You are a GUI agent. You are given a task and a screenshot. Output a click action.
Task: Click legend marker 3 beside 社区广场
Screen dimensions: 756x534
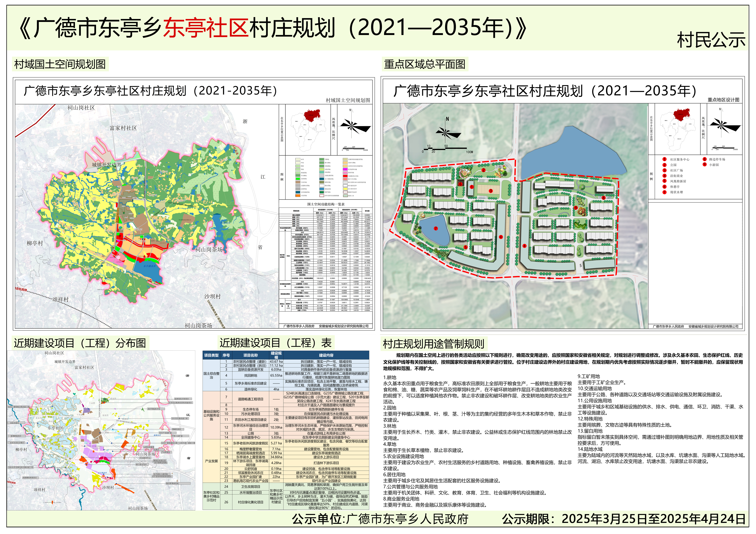click(665, 170)
